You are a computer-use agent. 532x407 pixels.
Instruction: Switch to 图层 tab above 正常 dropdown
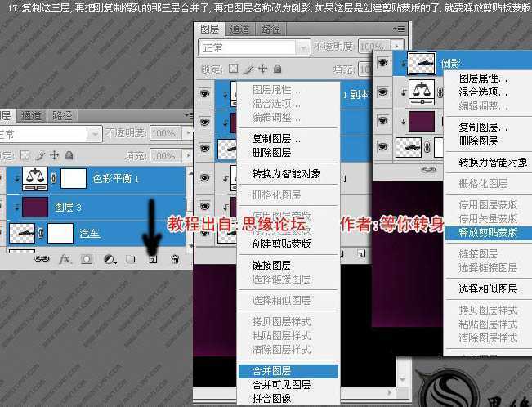(209, 29)
